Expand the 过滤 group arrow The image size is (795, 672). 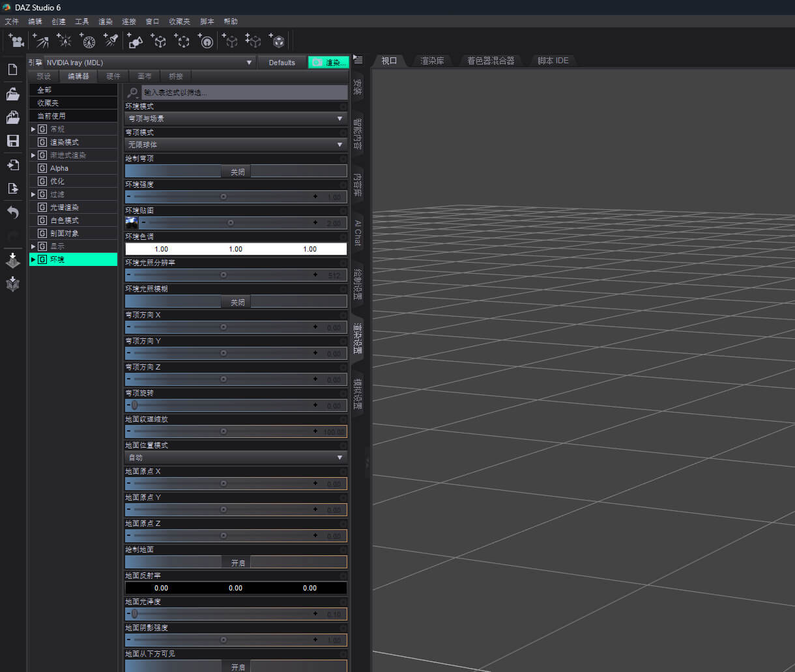pos(33,194)
